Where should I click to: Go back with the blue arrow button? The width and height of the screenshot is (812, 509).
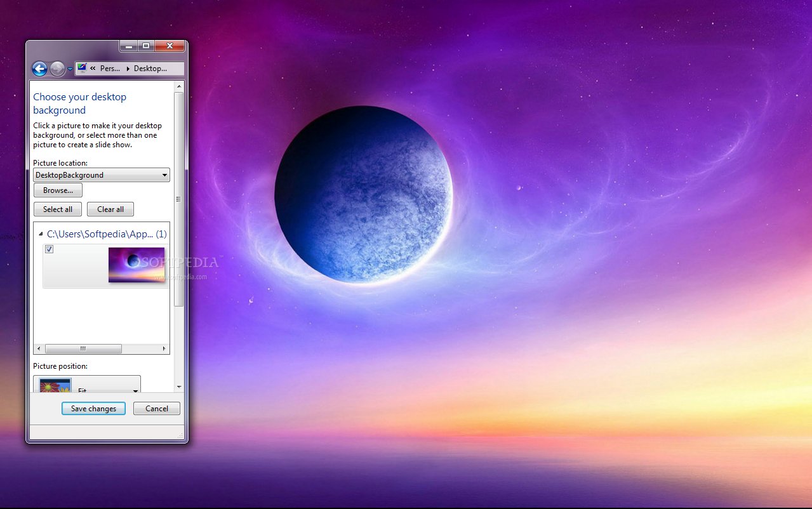pyautogui.click(x=39, y=69)
